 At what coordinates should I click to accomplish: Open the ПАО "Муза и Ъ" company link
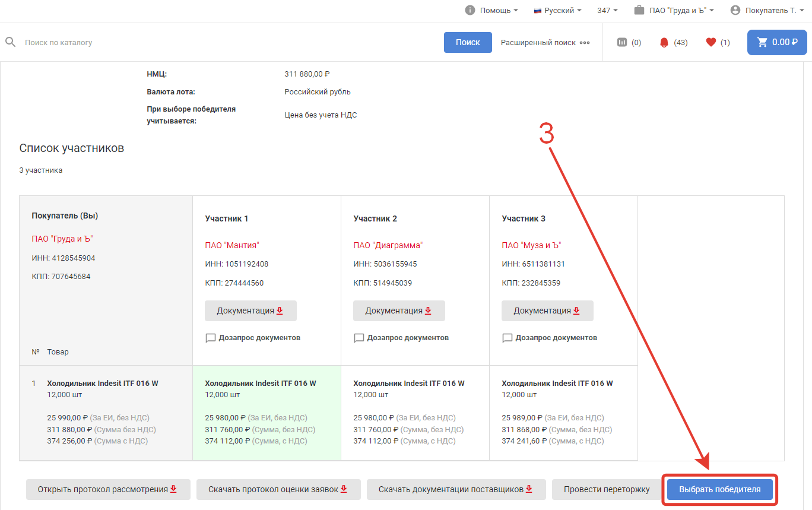(531, 245)
